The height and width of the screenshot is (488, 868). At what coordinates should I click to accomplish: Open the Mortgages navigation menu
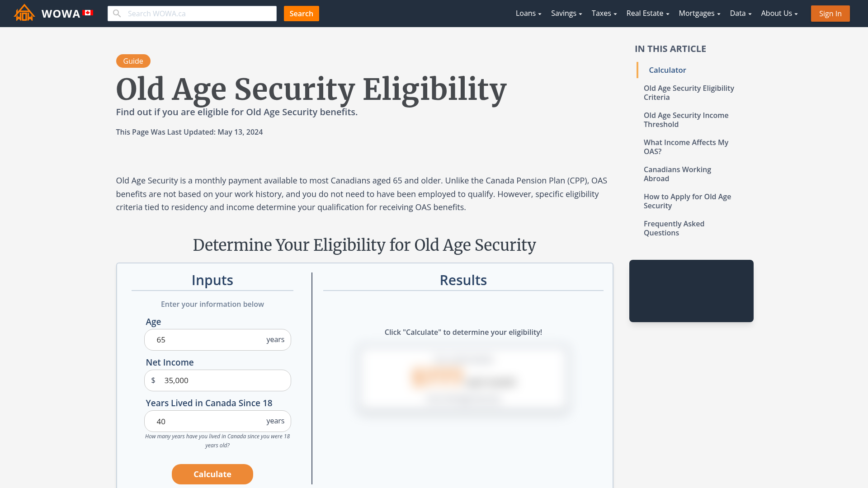coord(696,14)
